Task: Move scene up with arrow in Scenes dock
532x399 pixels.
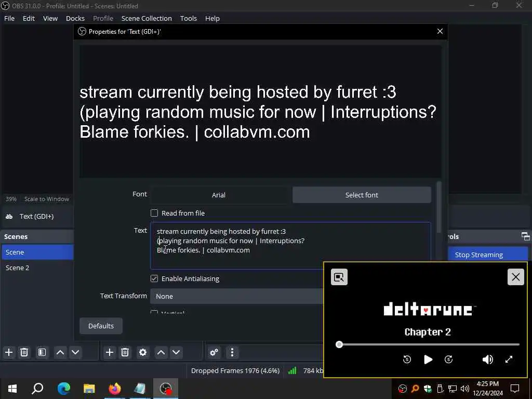Action: pyautogui.click(x=60, y=352)
